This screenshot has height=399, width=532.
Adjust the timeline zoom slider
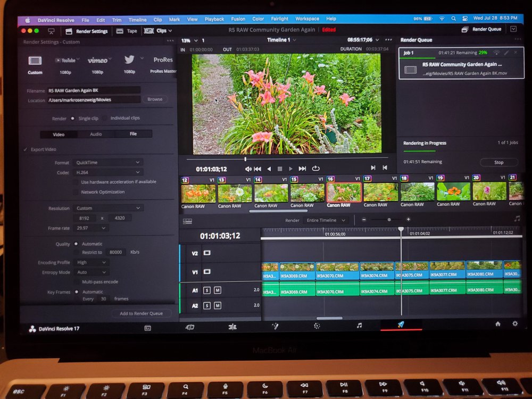click(389, 220)
